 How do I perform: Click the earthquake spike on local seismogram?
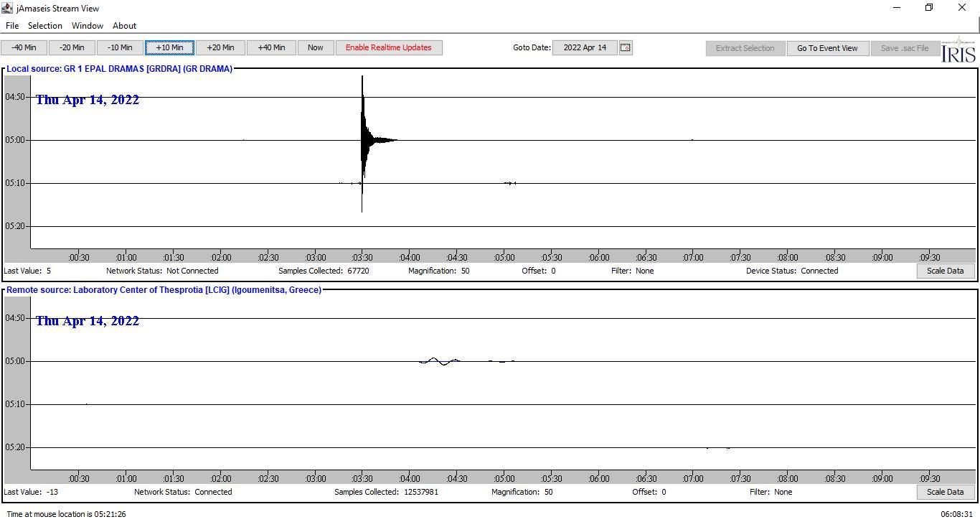point(363,140)
